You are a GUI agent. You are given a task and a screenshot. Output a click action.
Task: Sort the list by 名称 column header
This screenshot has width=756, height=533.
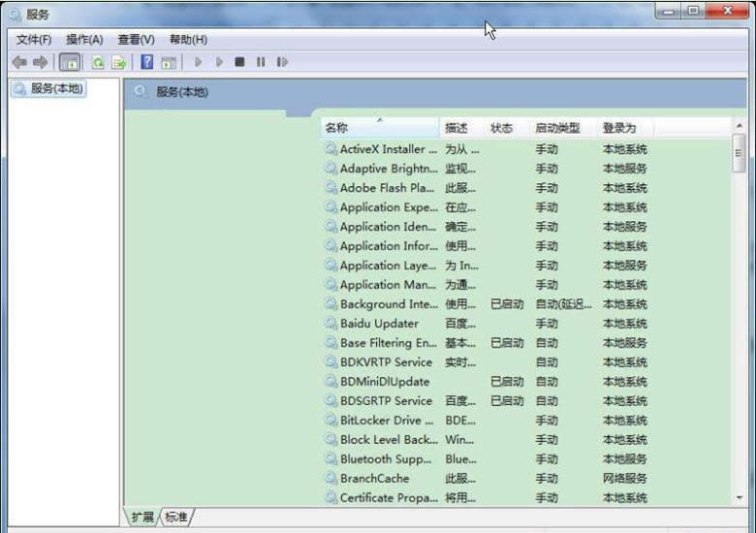pyautogui.click(x=378, y=128)
